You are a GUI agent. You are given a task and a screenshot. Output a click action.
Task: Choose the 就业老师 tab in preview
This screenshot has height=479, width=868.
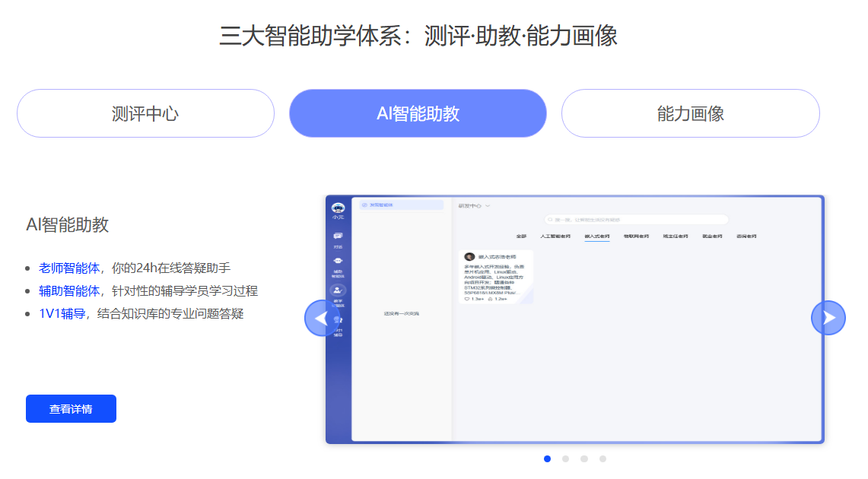713,236
